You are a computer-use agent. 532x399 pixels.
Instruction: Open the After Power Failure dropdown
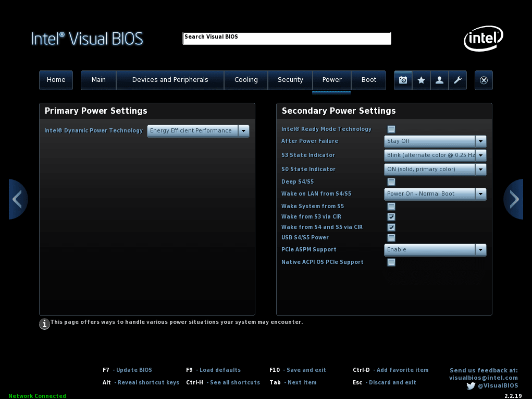click(435, 141)
